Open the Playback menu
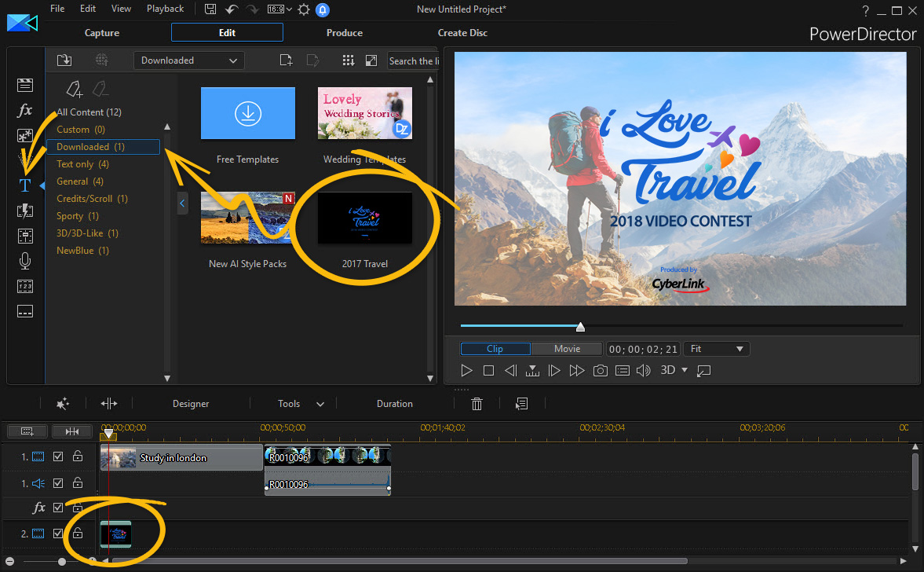 point(165,9)
